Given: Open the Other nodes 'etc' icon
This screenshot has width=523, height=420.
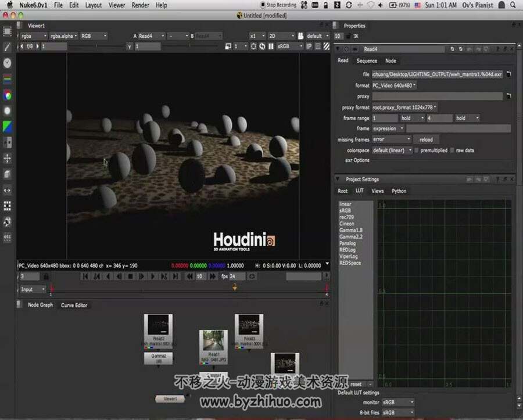Looking at the screenshot, I should pyautogui.click(x=8, y=237).
